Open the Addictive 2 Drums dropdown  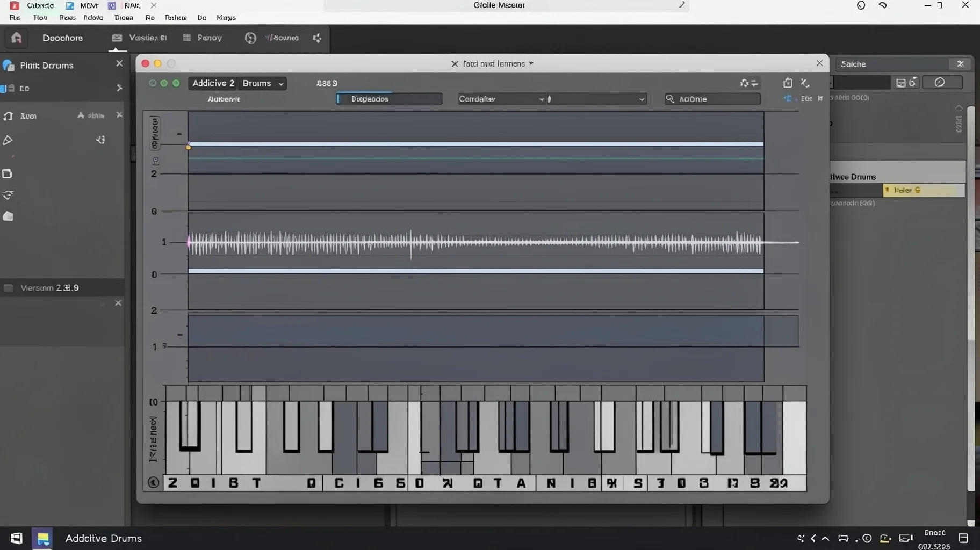click(x=237, y=83)
